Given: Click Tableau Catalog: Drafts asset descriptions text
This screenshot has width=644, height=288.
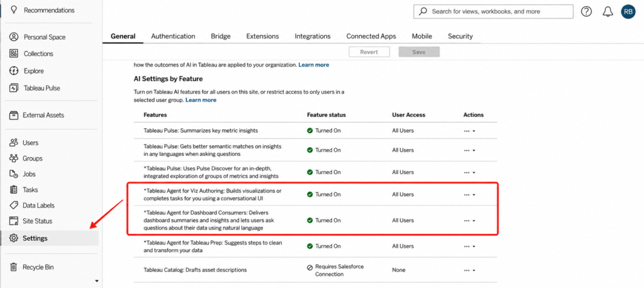Looking at the screenshot, I should [195, 270].
